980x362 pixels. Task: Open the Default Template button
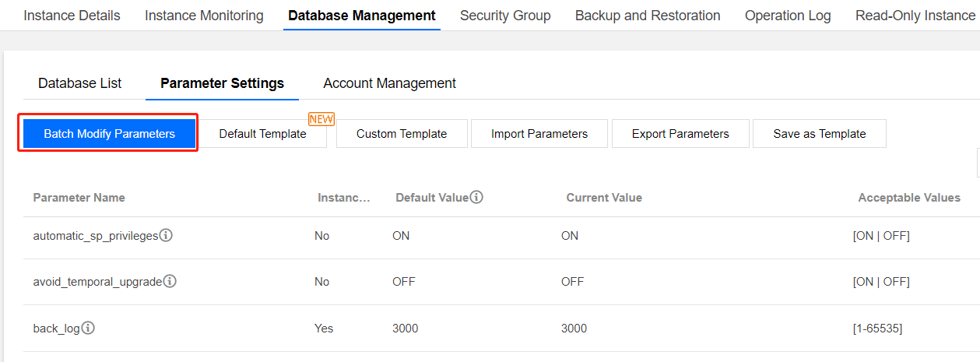click(x=262, y=134)
